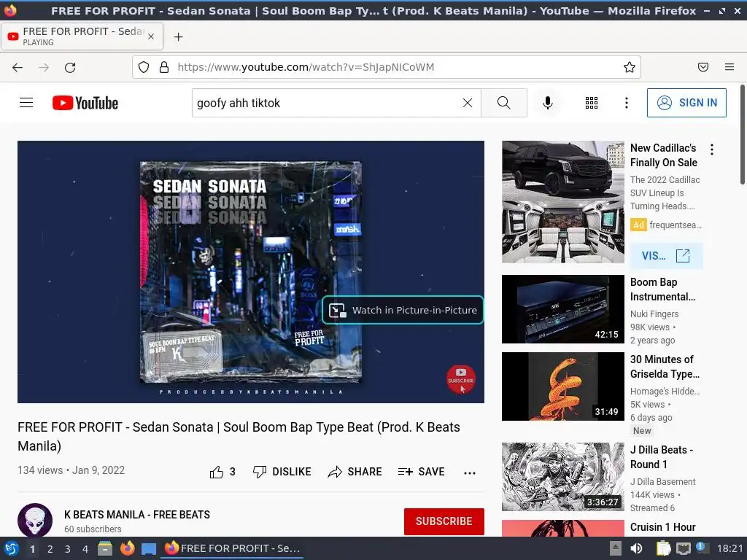This screenshot has width=747, height=560.
Task: Click the video player area
Action: click(x=251, y=272)
